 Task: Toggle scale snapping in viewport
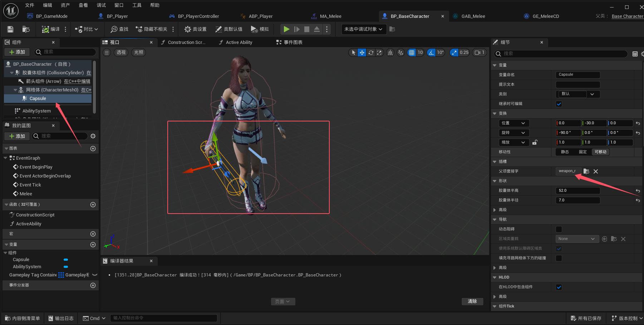point(454,52)
